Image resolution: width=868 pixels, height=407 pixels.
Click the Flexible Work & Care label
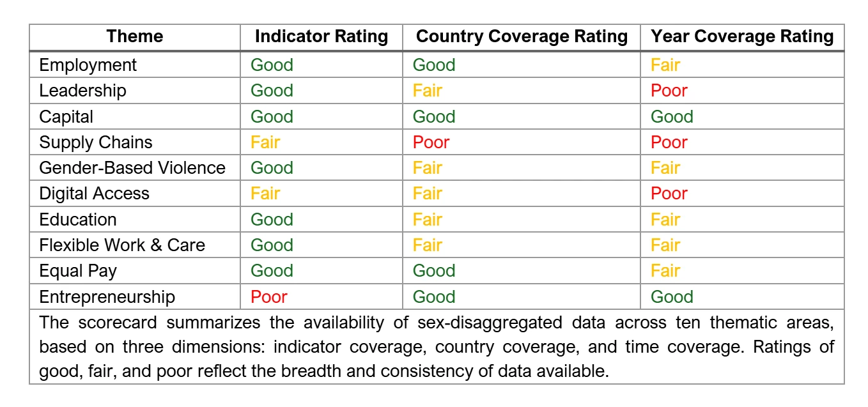[x=122, y=245]
